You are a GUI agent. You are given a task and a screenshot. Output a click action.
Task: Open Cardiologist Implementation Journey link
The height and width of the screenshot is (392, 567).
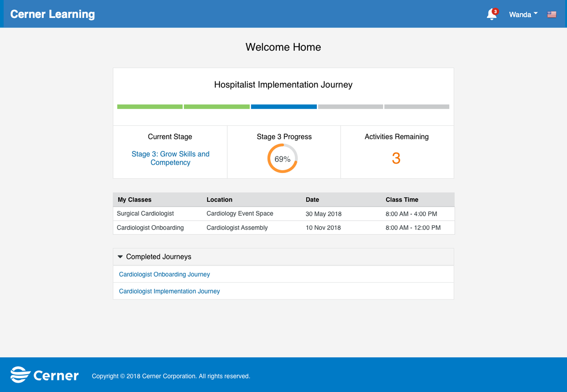(170, 291)
